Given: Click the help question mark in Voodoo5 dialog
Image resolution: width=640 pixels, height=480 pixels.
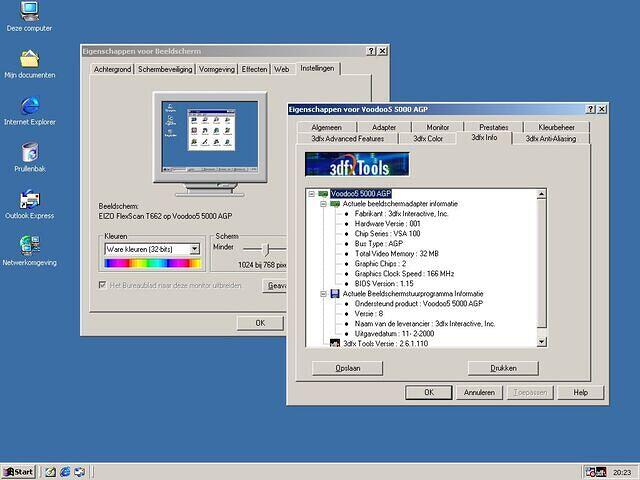Looking at the screenshot, I should [x=590, y=109].
